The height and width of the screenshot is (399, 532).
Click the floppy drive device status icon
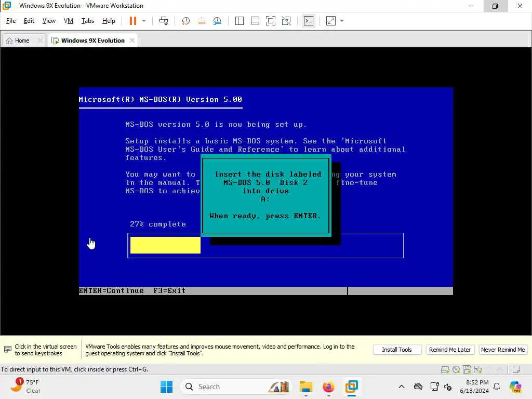coord(467,369)
